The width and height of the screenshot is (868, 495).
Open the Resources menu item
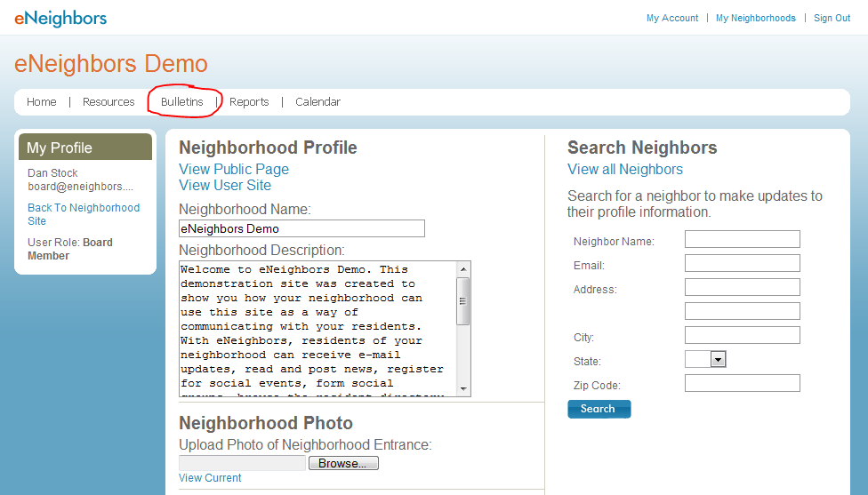108,102
